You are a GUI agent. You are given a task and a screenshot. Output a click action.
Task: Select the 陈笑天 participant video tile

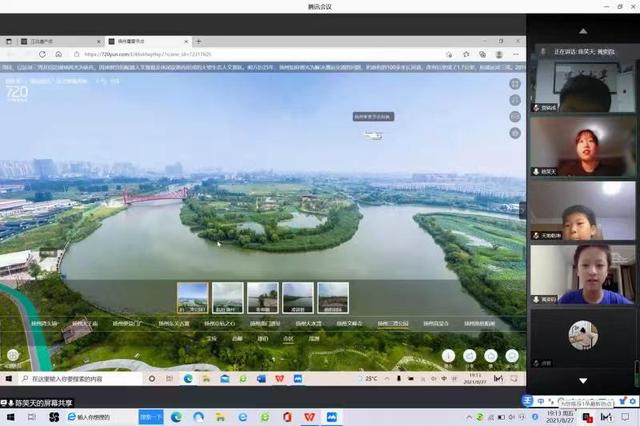coord(583,147)
